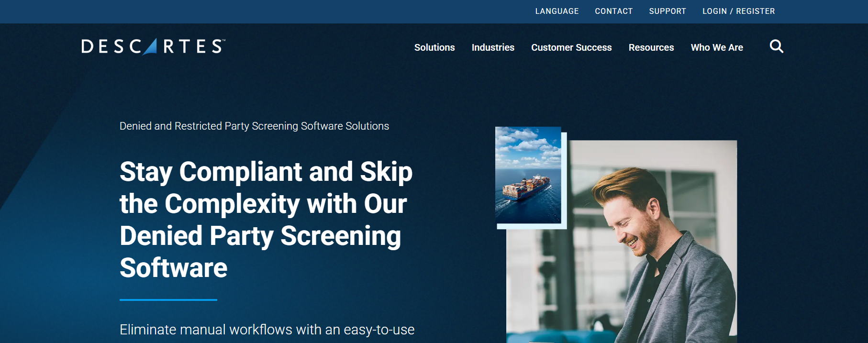Screen dimensions: 868x343
Task: Select the 'Denied and Restricted Party Screening' subtitle
Action: coord(254,126)
